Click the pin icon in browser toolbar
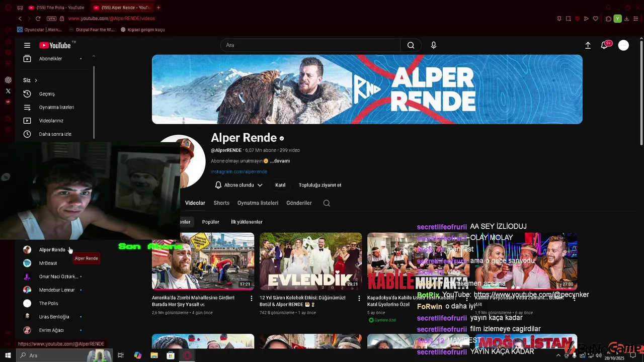This screenshot has width=644, height=362. click(x=559, y=19)
